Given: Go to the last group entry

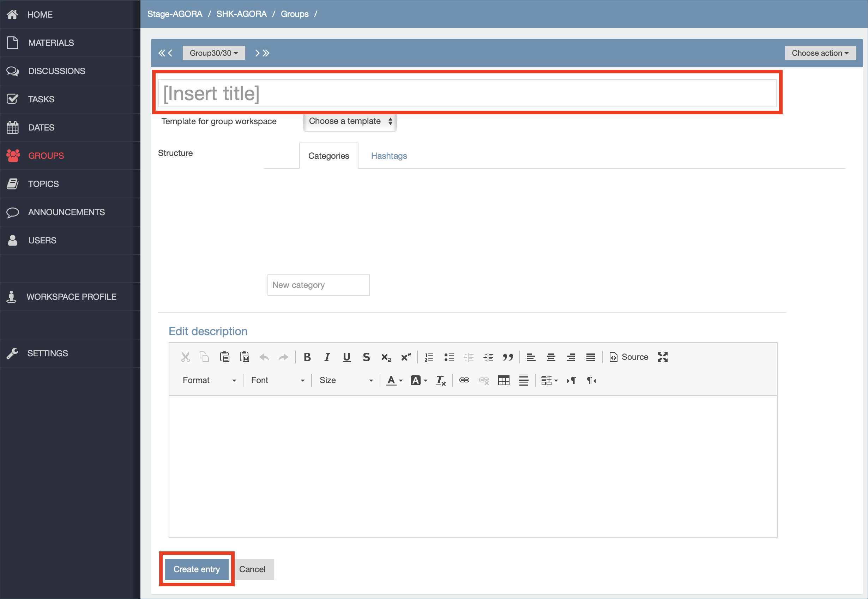Looking at the screenshot, I should point(266,53).
